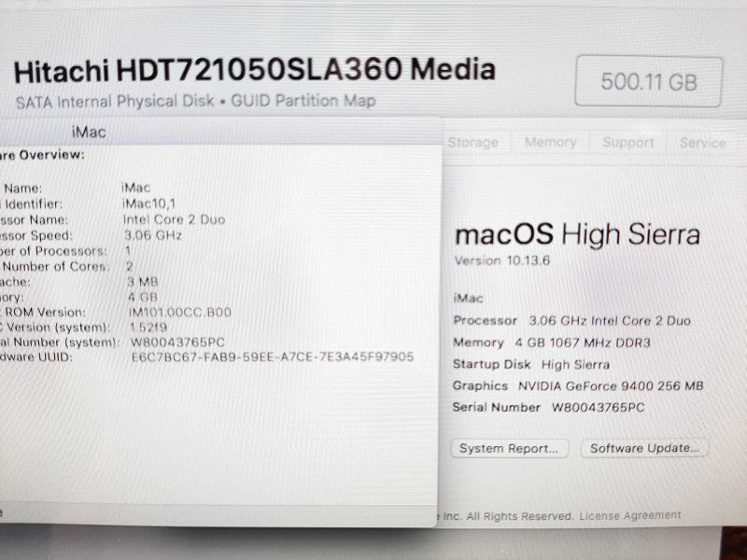The height and width of the screenshot is (560, 747).
Task: Select the 4 GB memory value in overview
Action: pos(143,297)
